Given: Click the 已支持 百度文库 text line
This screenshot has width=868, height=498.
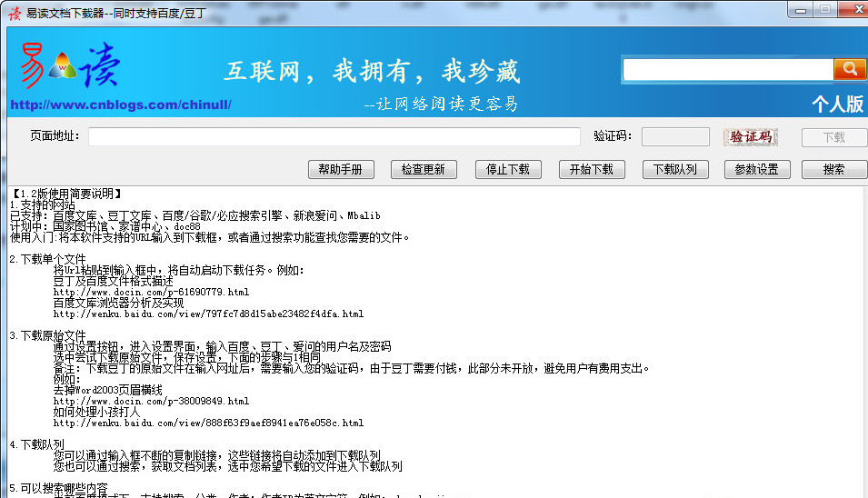Looking at the screenshot, I should [x=195, y=215].
